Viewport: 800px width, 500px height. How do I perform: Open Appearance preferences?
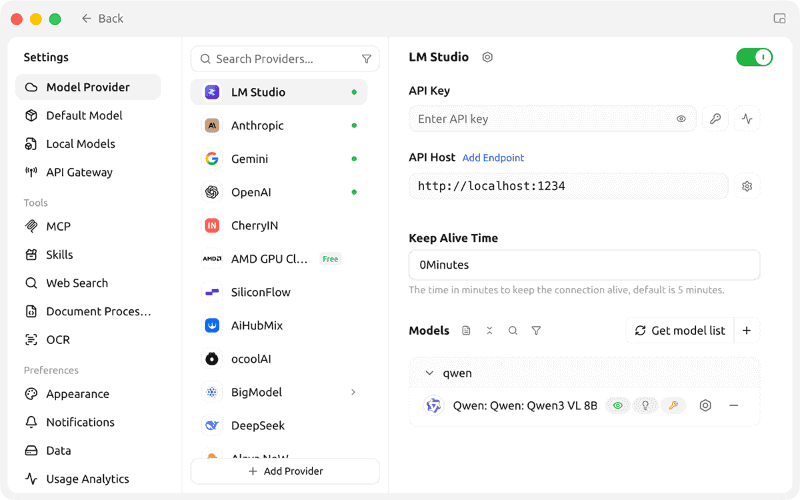click(88, 394)
